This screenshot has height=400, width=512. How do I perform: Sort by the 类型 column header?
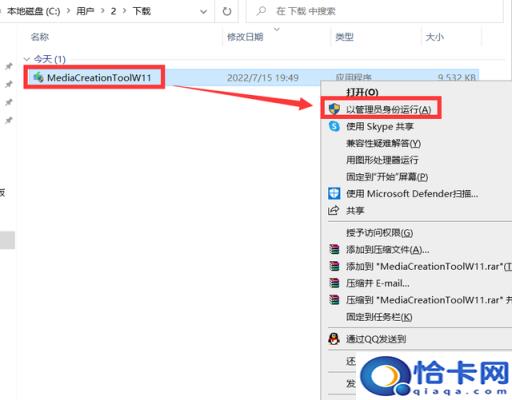pyautogui.click(x=344, y=37)
